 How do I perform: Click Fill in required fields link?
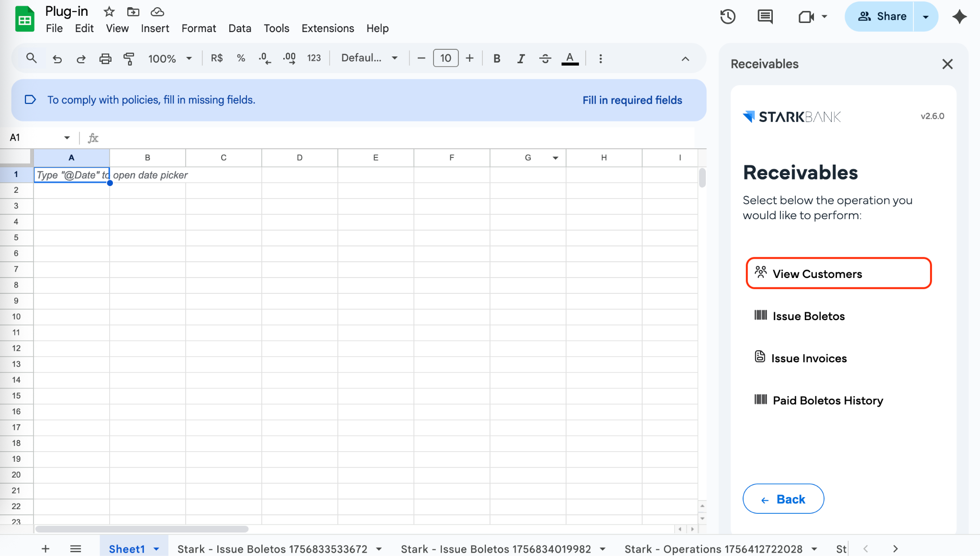coord(632,100)
